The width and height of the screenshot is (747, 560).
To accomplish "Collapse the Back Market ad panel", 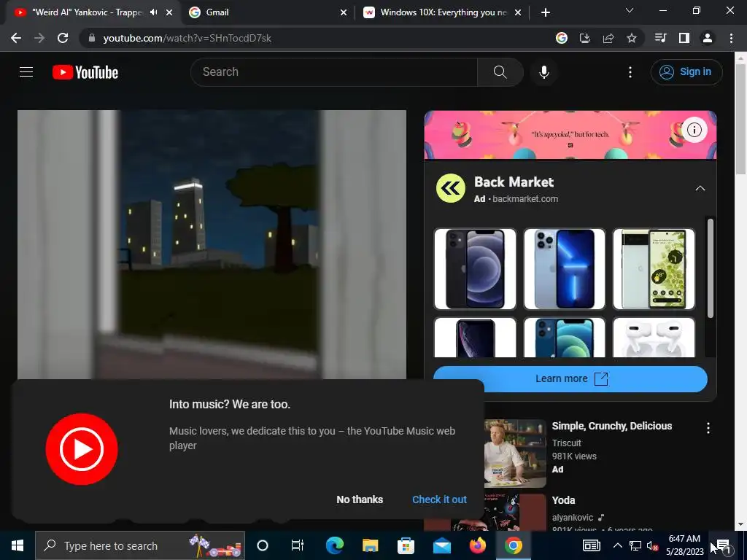I will tap(700, 189).
